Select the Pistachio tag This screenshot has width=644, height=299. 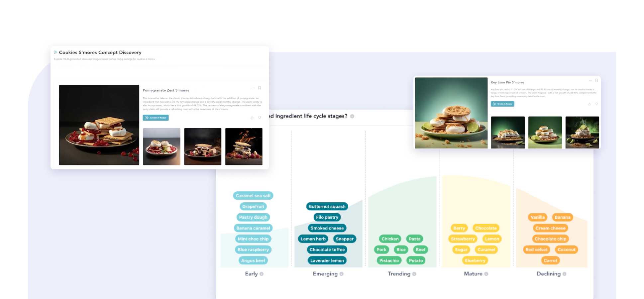(x=389, y=260)
